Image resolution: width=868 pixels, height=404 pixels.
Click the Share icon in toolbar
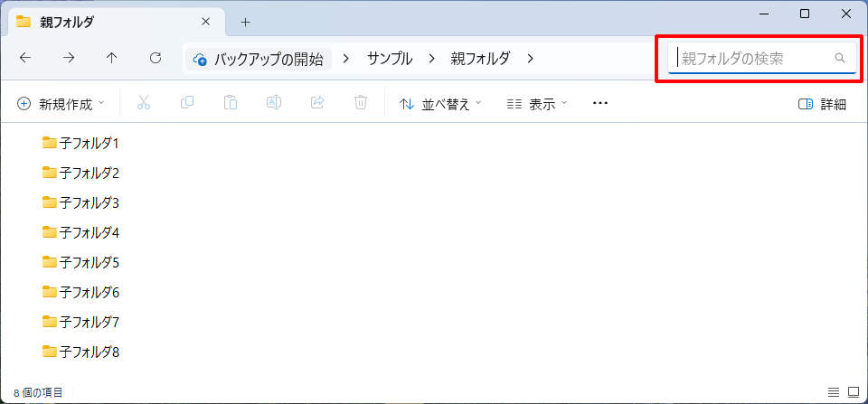pyautogui.click(x=317, y=103)
